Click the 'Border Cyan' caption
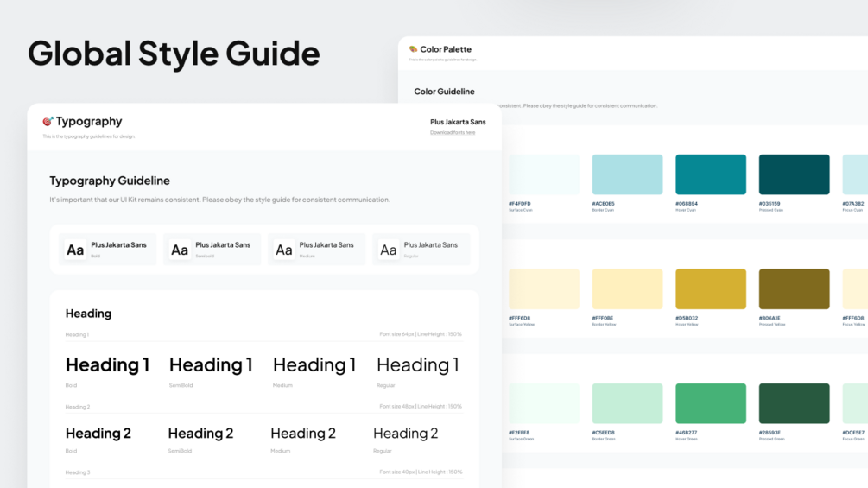The height and width of the screenshot is (488, 868). coord(603,210)
